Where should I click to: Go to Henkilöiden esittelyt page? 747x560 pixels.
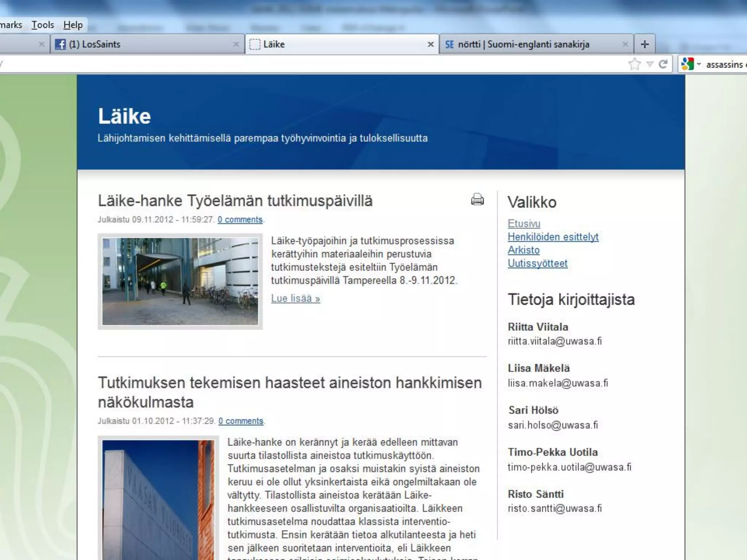(x=553, y=237)
